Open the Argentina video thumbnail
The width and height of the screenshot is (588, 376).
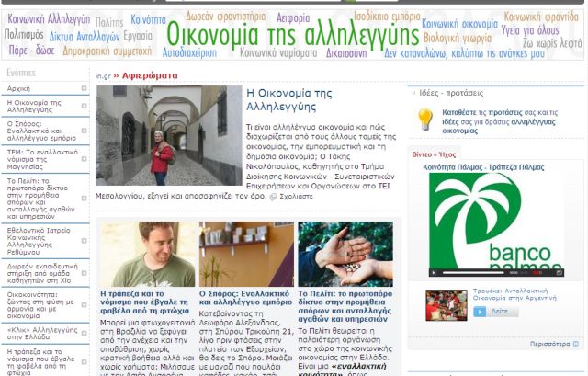[x=447, y=305]
